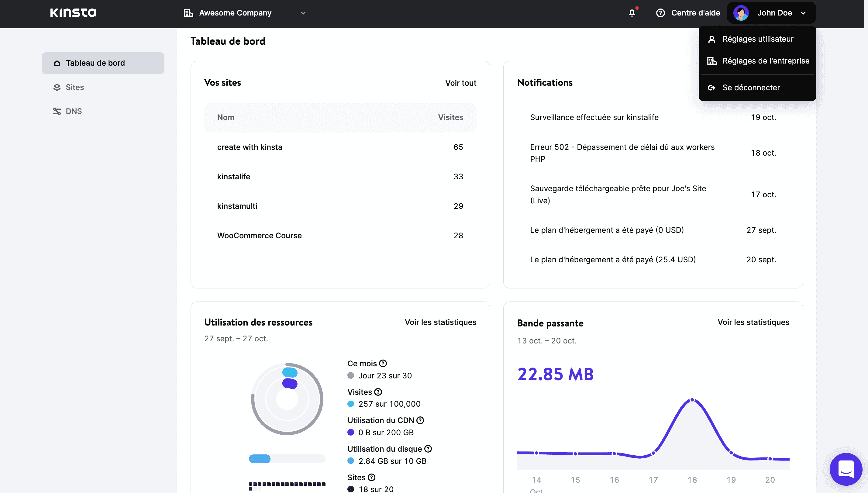
Task: Click the Kinsta logo icon
Action: coord(73,12)
